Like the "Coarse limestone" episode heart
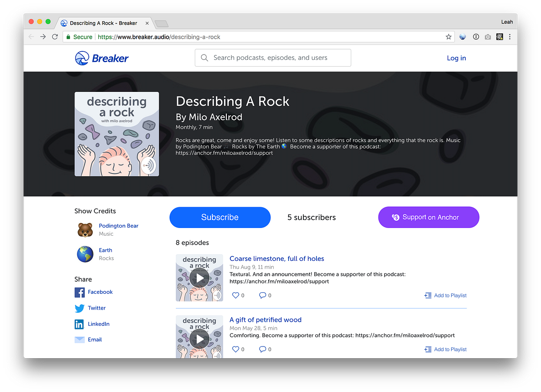The image size is (541, 392). coord(235,295)
